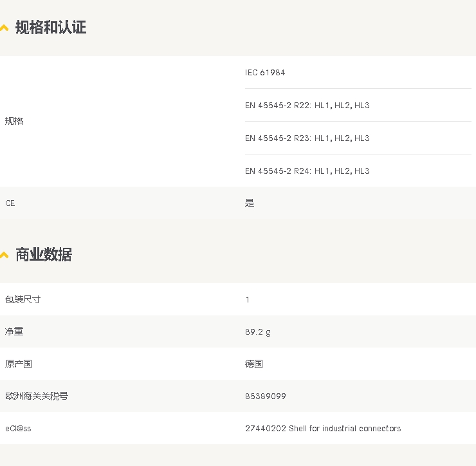Click the EN 45545-2 R22 entry
The height and width of the screenshot is (466, 476).
pos(307,106)
